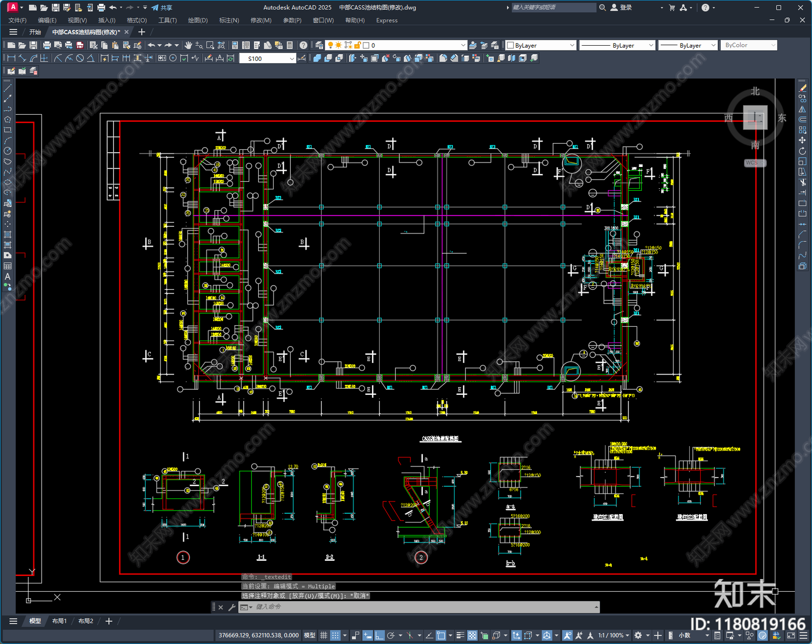Select the Center Mark dimension tool
The image size is (812, 644).
click(173, 58)
